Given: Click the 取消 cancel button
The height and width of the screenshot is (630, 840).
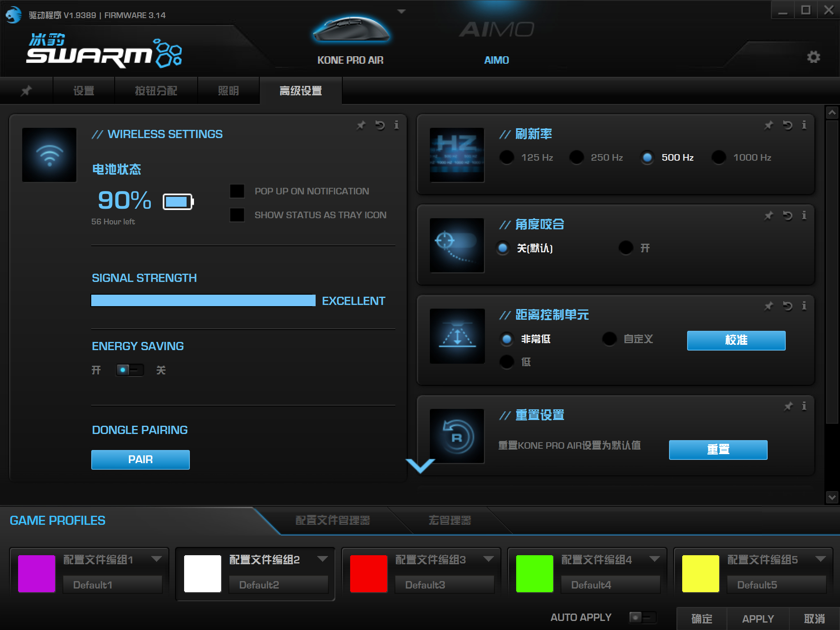Looking at the screenshot, I should tap(814, 619).
